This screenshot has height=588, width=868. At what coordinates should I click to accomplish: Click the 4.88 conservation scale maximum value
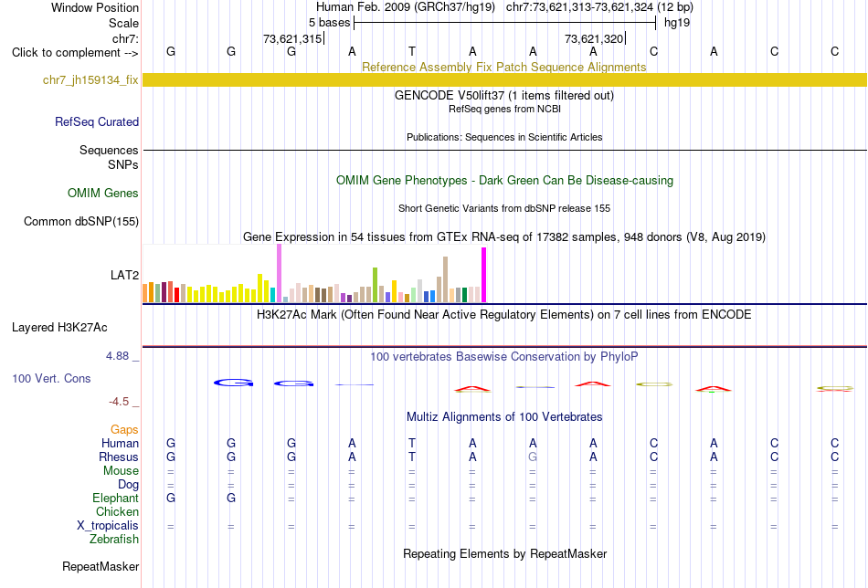click(x=117, y=356)
